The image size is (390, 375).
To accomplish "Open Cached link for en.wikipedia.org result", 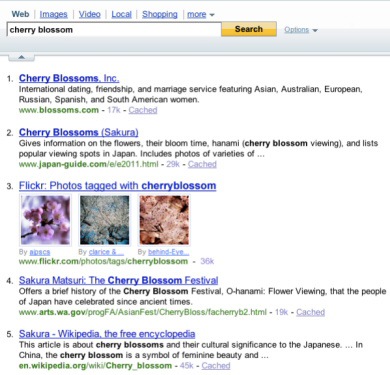I will pyautogui.click(x=216, y=366).
